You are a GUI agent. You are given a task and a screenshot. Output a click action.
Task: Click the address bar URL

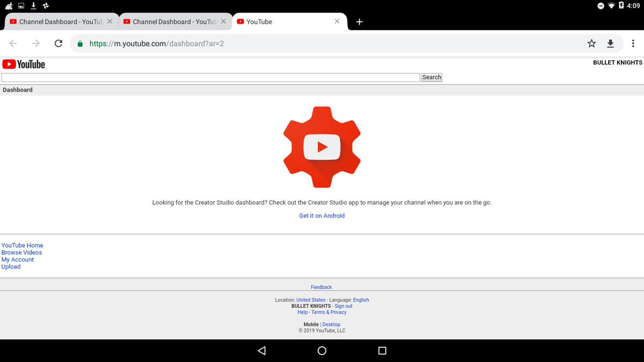[157, 44]
